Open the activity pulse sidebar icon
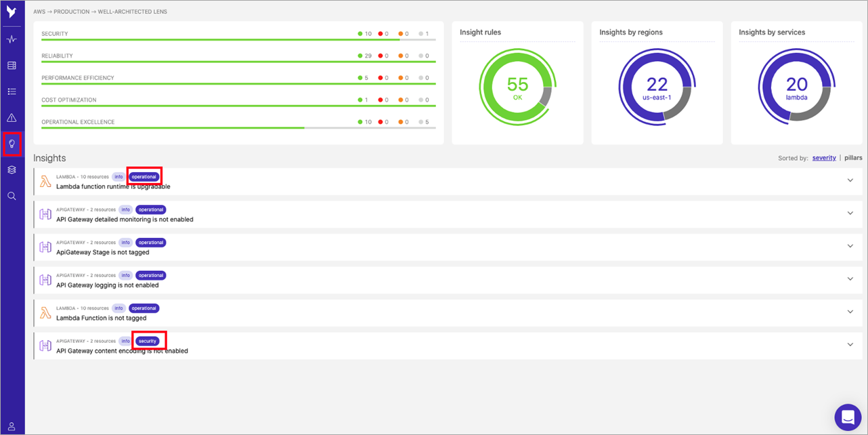Image resolution: width=868 pixels, height=435 pixels. point(12,39)
